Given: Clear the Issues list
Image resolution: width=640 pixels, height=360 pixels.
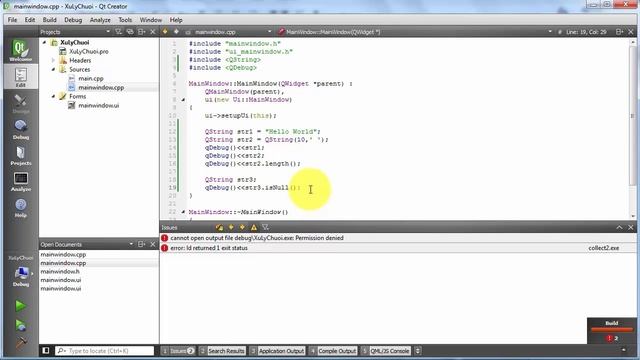Looking at the screenshot, I should click(x=219, y=227).
